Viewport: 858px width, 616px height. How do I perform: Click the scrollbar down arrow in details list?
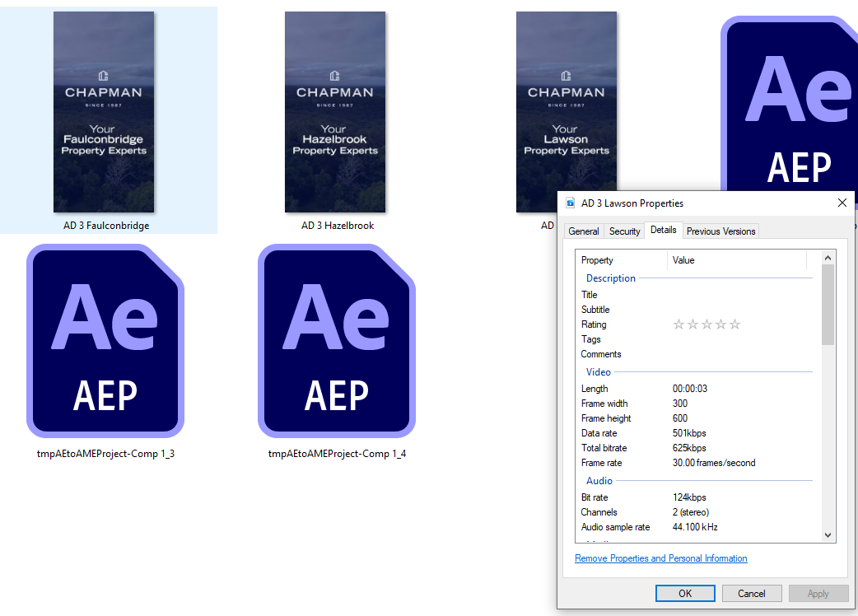828,535
